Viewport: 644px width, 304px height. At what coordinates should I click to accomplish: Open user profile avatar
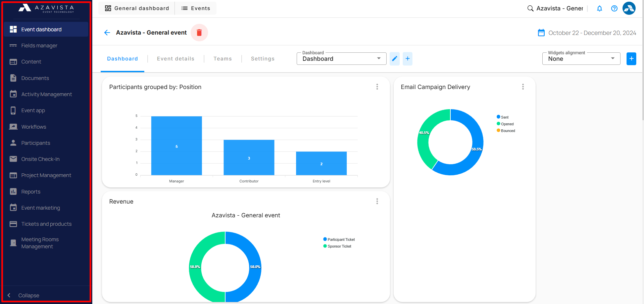[629, 8]
